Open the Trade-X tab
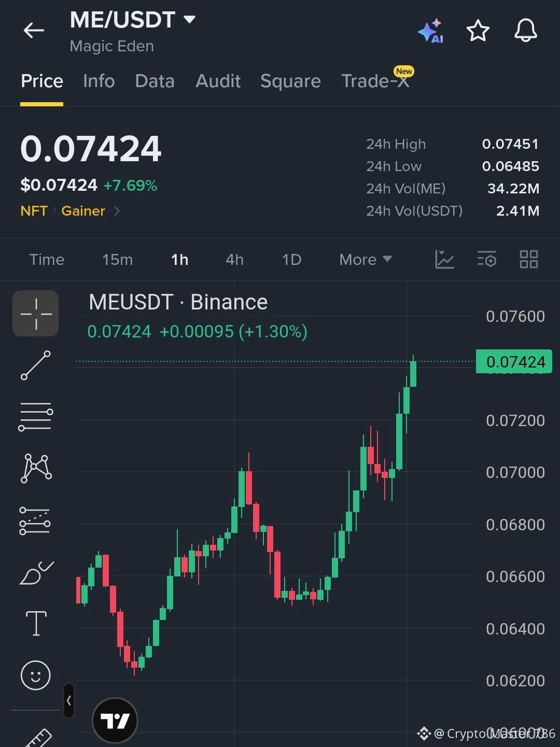 point(375,81)
